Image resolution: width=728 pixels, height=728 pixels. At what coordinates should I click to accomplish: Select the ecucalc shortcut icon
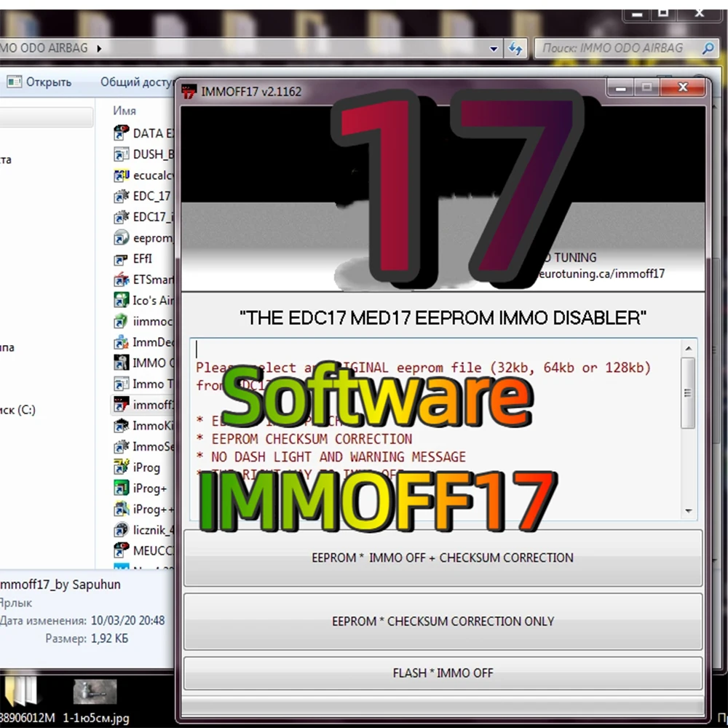pos(121,175)
